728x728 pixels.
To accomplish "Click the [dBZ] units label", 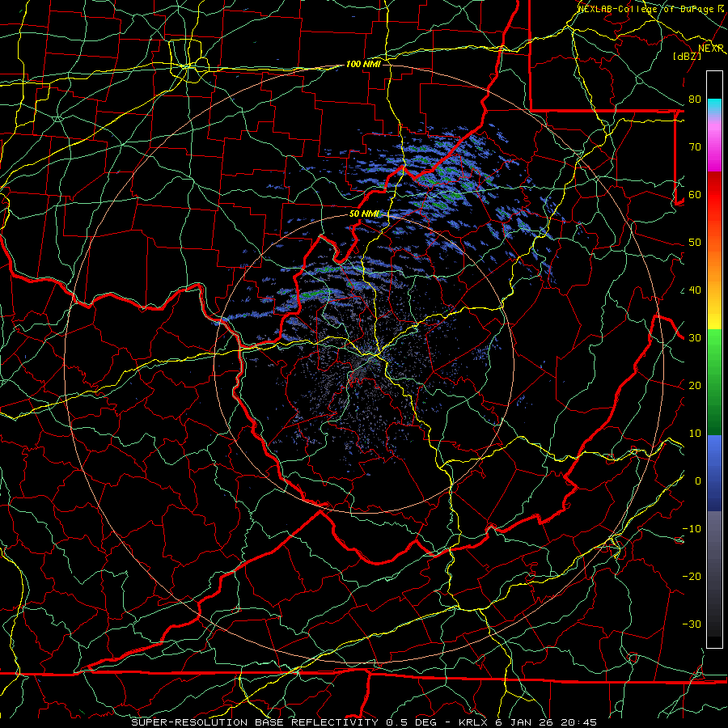I will [x=687, y=56].
